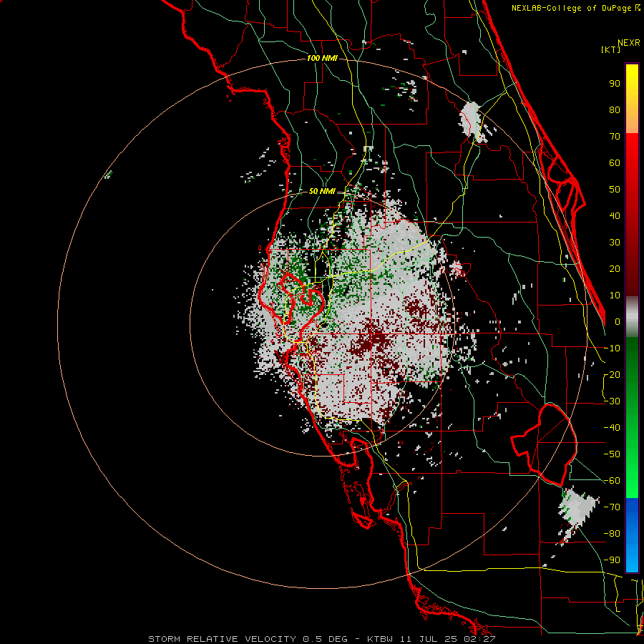Click the -90 value on the velocity scale
This screenshot has width=644, height=644.
click(x=612, y=560)
